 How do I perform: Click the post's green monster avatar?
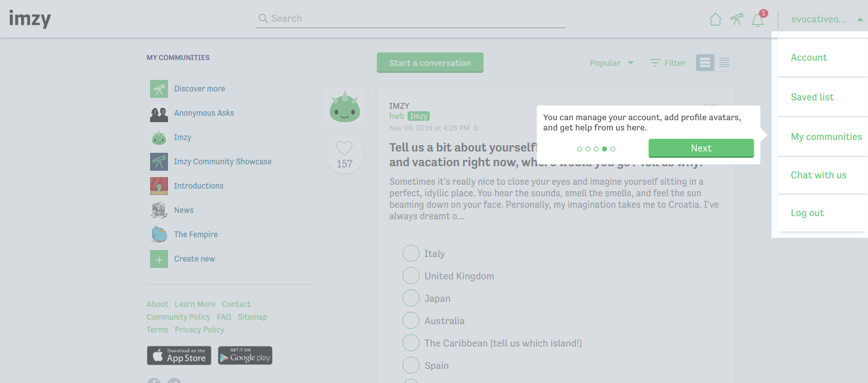tap(345, 107)
